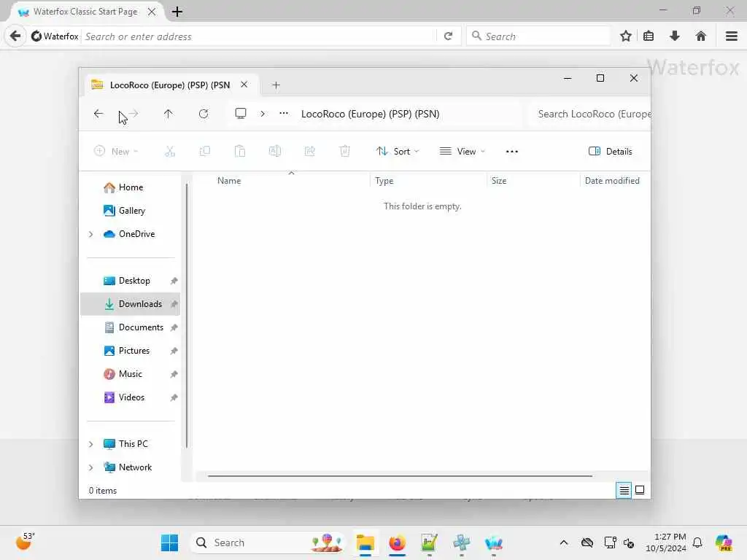Show hidden system tray icons
The image size is (747, 560).
(564, 542)
